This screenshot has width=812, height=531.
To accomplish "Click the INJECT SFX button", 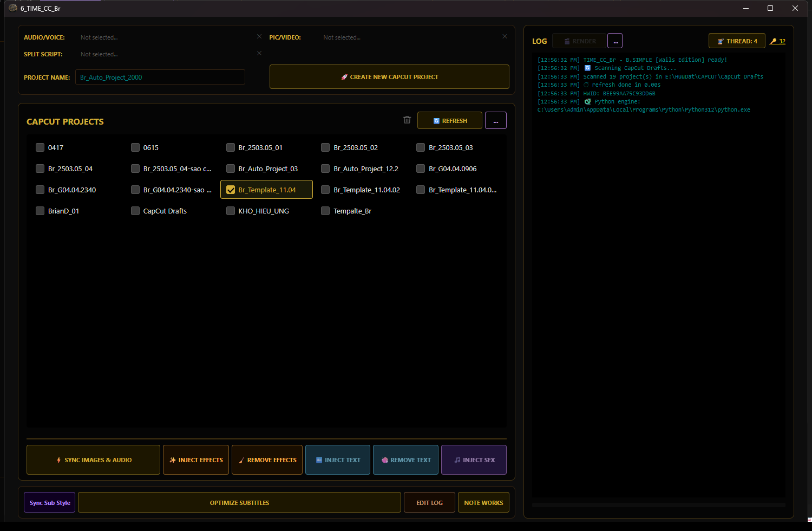I will pos(474,459).
